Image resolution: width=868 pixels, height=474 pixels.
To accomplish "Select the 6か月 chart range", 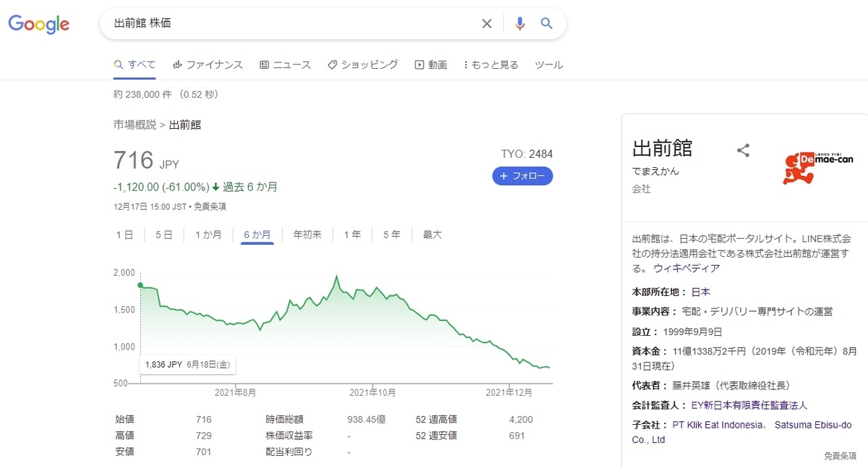I will [258, 234].
